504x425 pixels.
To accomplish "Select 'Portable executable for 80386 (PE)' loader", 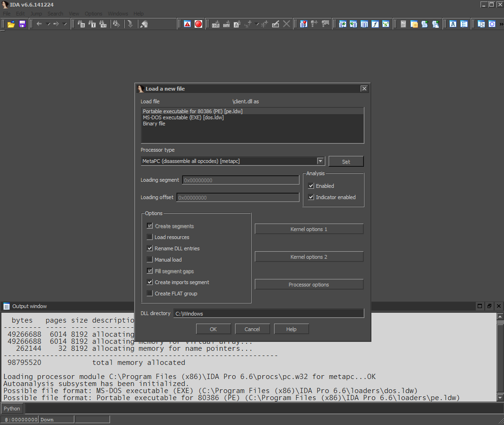I will point(252,111).
